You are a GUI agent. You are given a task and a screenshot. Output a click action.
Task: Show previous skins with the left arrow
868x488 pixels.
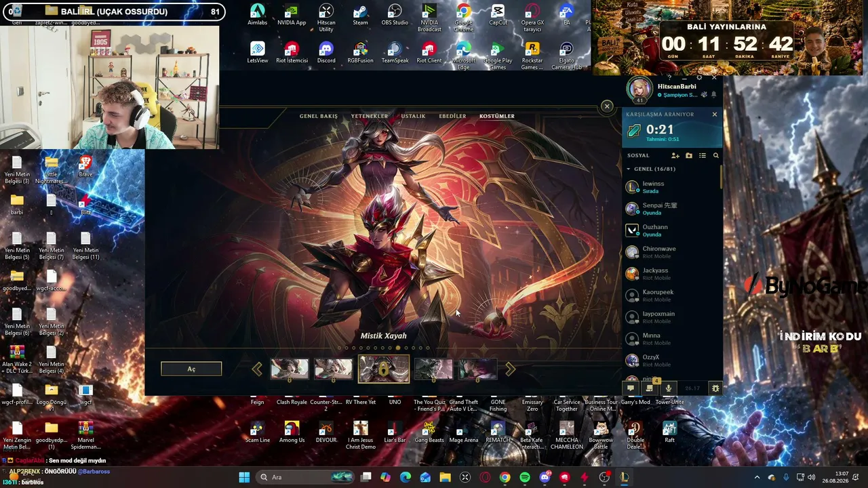click(x=257, y=369)
